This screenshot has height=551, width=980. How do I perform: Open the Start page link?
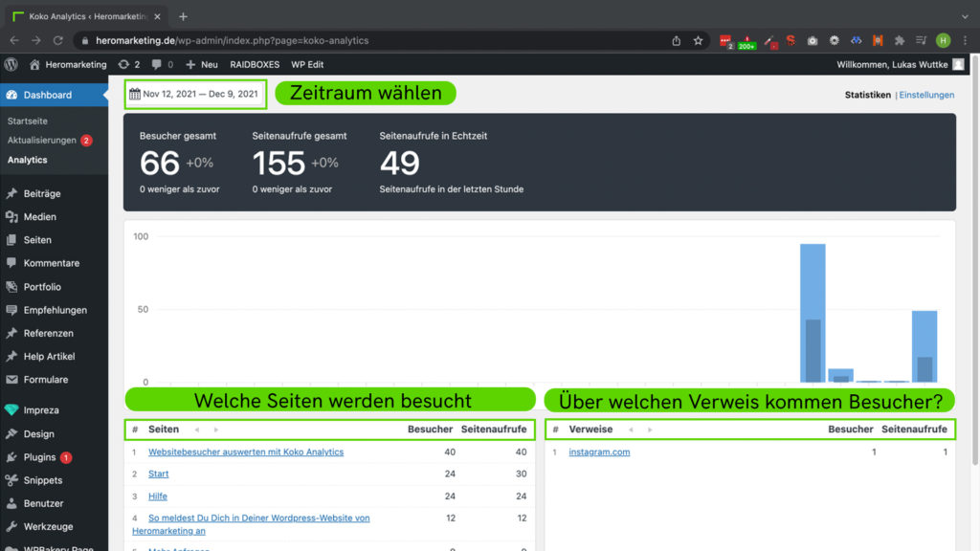pyautogui.click(x=158, y=474)
